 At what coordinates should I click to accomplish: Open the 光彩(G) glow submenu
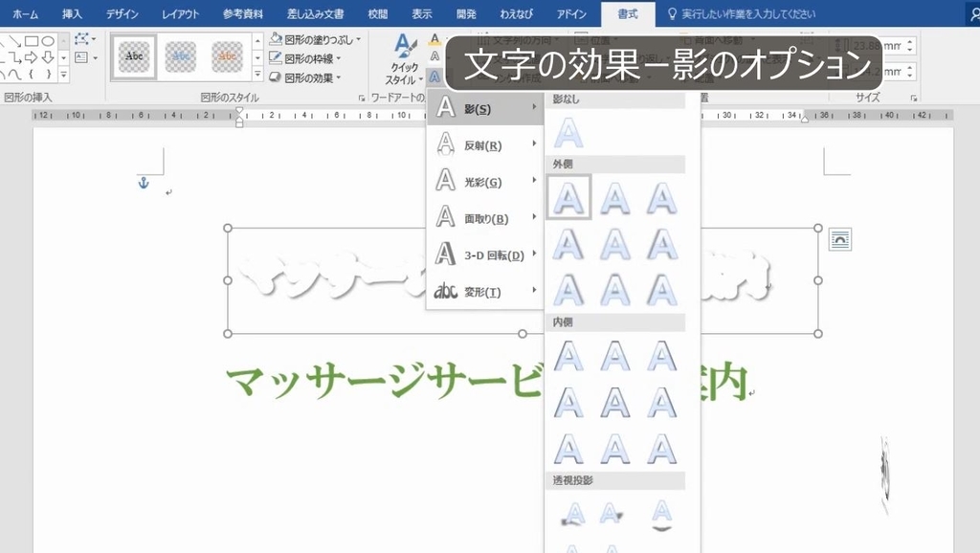pos(485,181)
